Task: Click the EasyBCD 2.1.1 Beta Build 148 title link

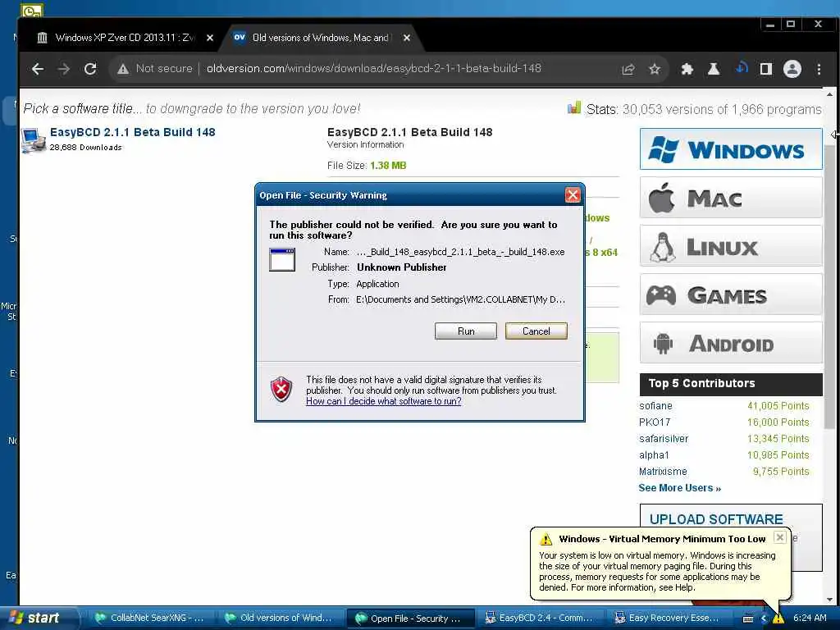Action: coord(132,132)
